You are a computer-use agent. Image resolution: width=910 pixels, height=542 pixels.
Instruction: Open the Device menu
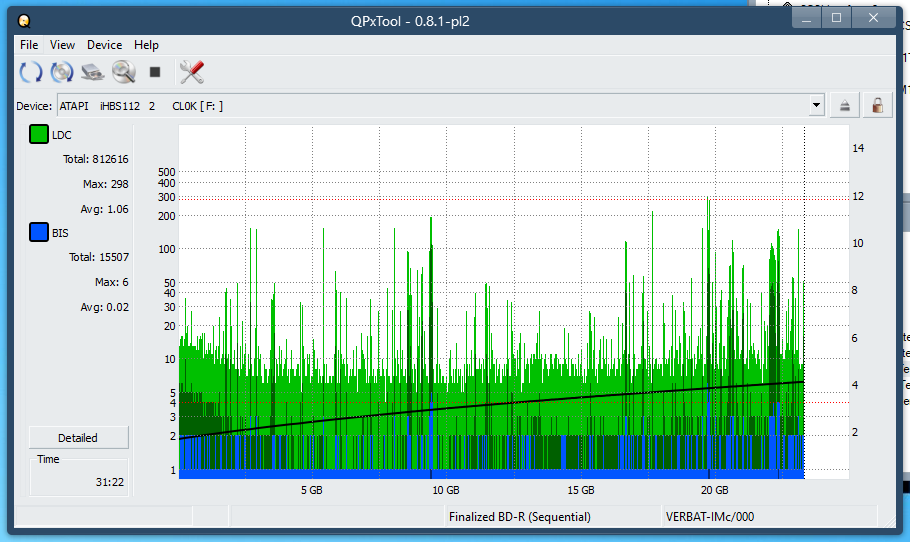(104, 45)
